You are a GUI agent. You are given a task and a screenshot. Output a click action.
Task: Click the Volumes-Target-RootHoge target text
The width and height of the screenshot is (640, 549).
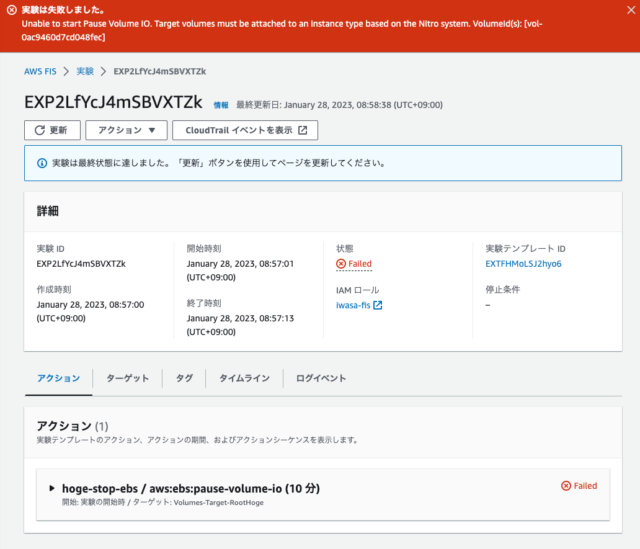[218, 502]
